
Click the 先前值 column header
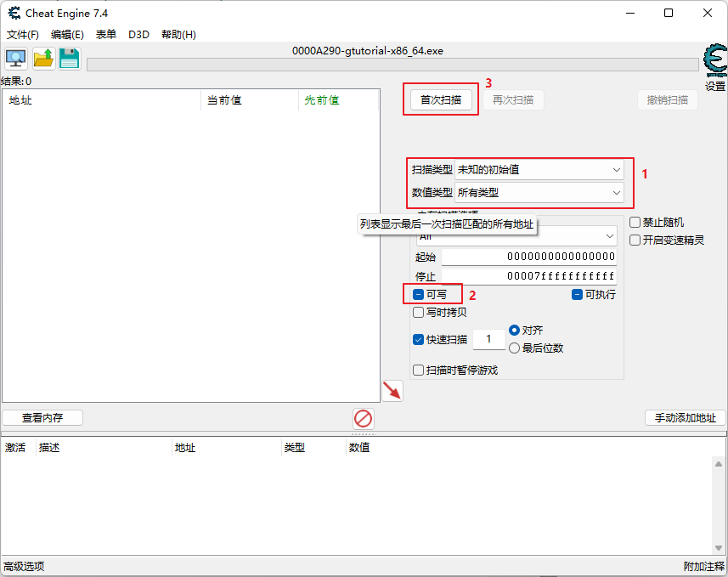[338, 100]
